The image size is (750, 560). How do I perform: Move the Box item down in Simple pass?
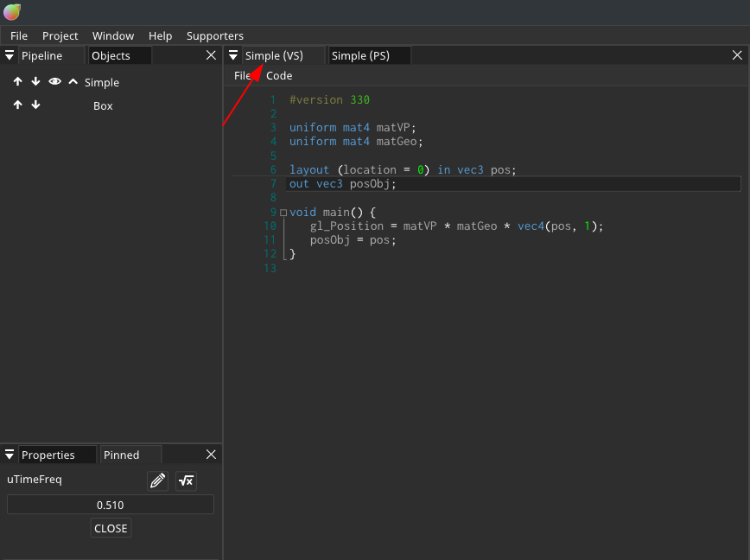(x=35, y=105)
